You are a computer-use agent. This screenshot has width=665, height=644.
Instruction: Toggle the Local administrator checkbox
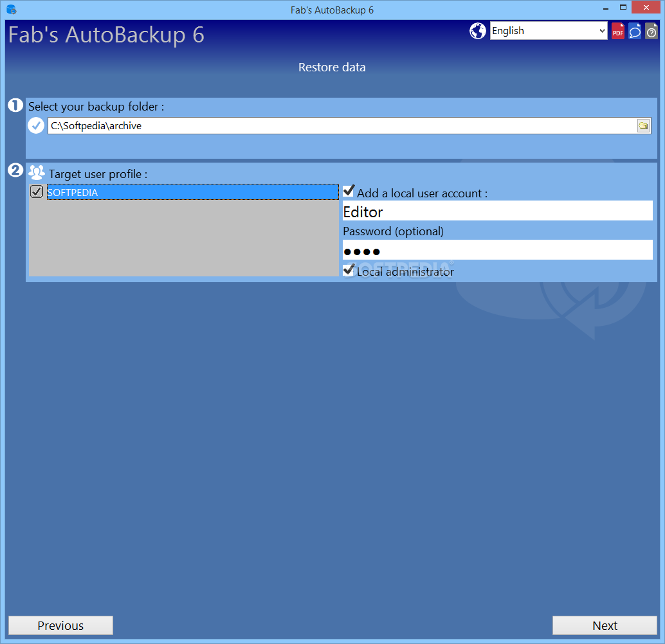[349, 270]
